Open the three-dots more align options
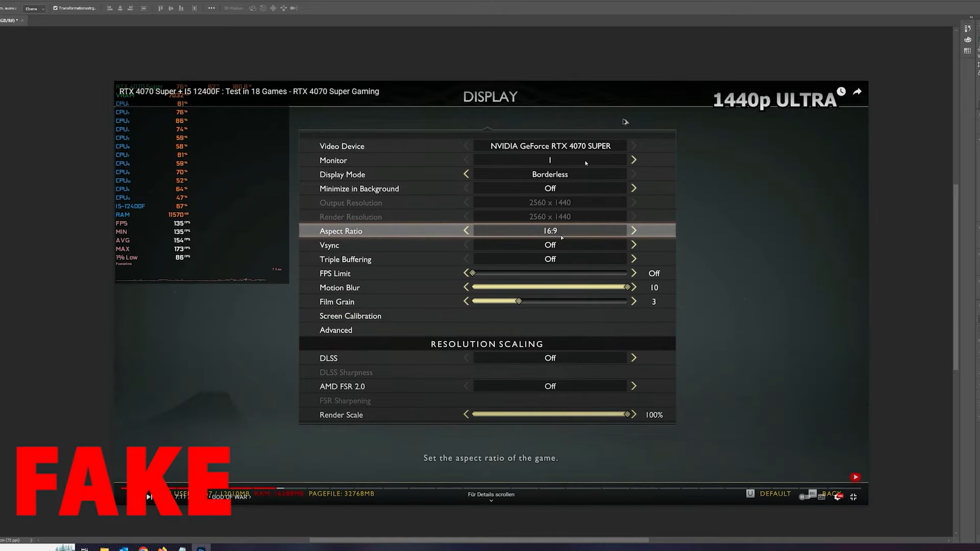 click(x=211, y=8)
